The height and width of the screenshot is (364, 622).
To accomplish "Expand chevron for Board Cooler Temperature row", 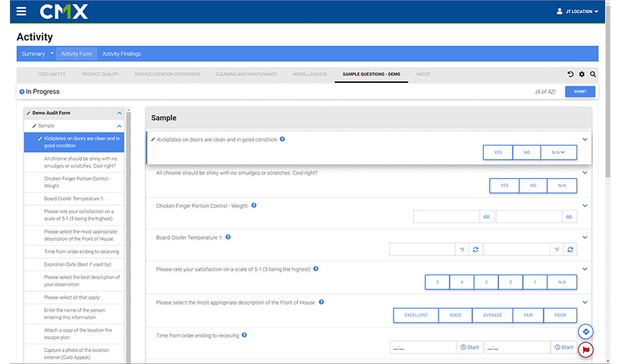I will pyautogui.click(x=585, y=238).
